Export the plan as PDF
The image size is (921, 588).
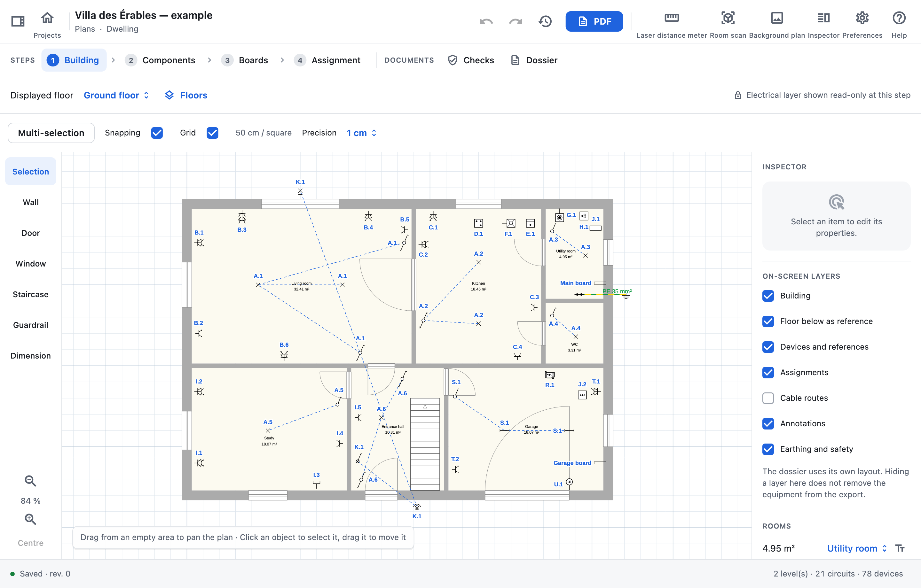click(594, 21)
